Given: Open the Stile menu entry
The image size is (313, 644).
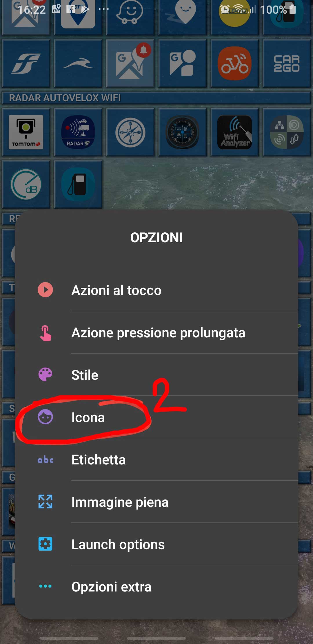Looking at the screenshot, I should (156, 375).
